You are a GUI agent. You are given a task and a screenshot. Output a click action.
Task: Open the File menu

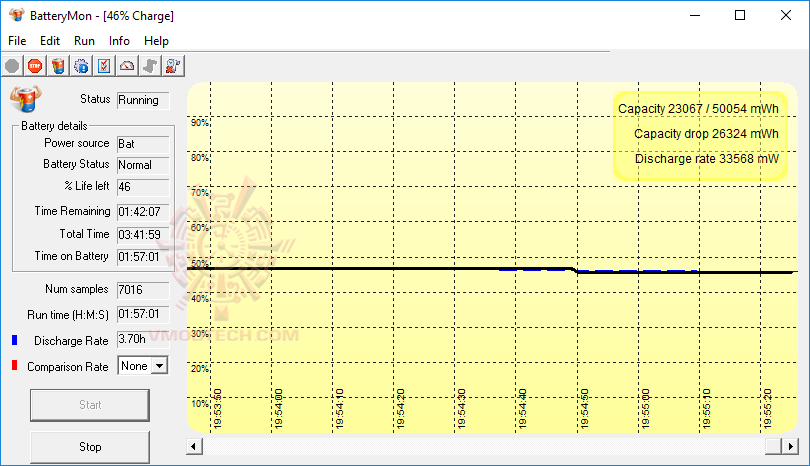(x=17, y=41)
